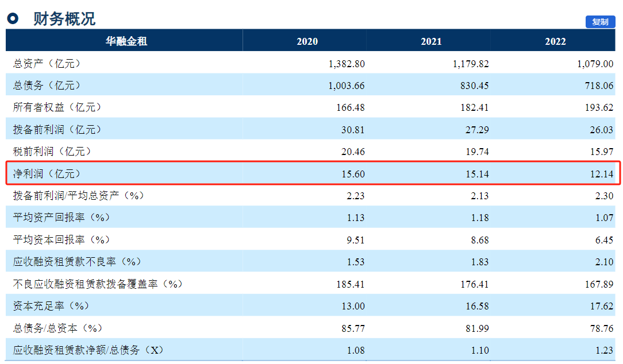
Task: Click the asset return value 1.07
Action: 605,218
